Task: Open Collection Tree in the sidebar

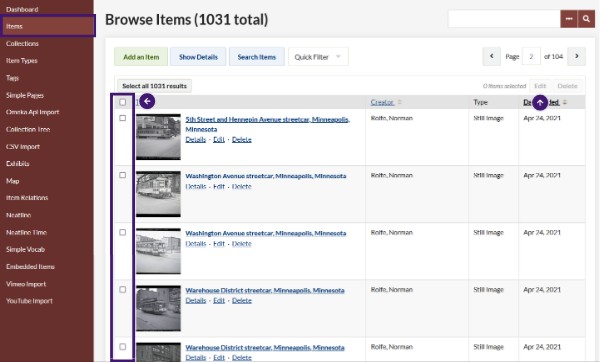Action: click(x=28, y=129)
